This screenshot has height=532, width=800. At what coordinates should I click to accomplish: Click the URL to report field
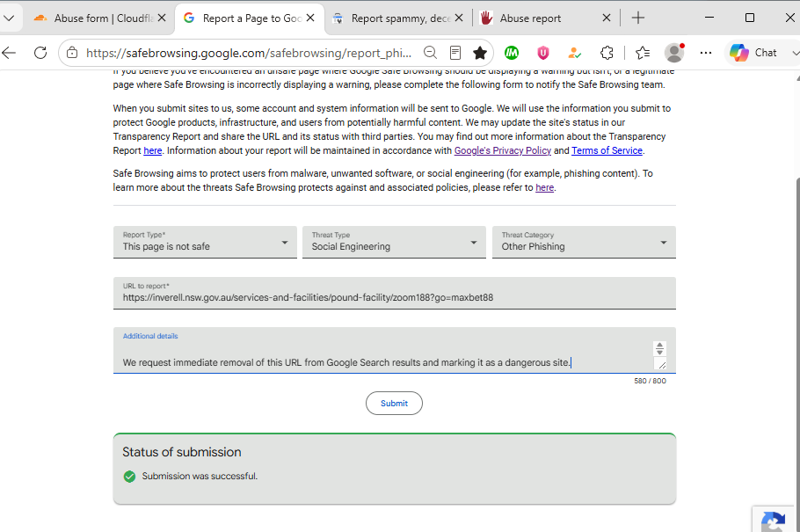coord(395,293)
